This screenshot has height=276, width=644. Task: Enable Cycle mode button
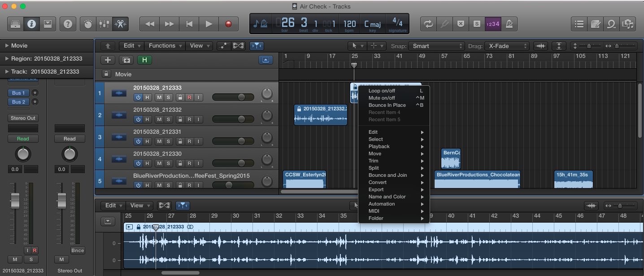[429, 24]
